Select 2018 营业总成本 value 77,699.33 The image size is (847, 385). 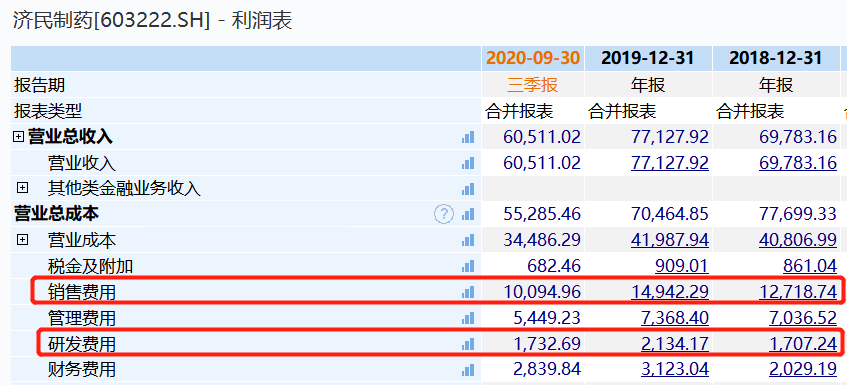(798, 214)
